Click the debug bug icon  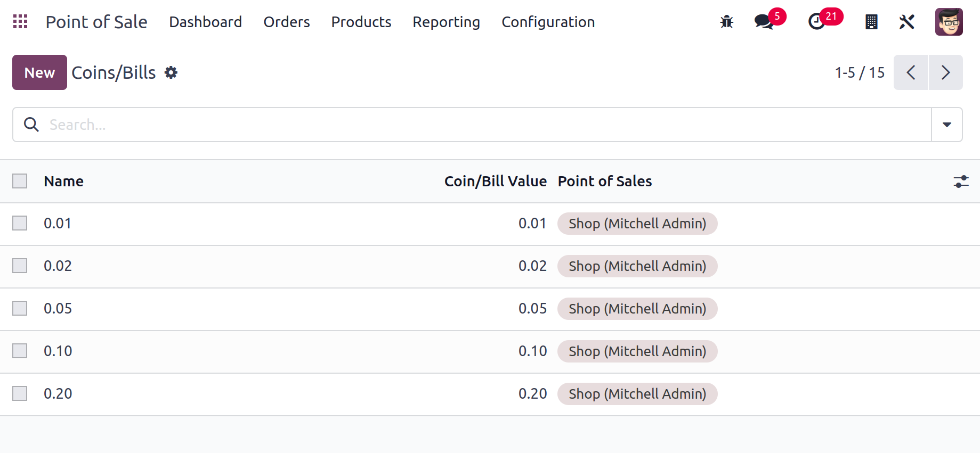point(727,22)
